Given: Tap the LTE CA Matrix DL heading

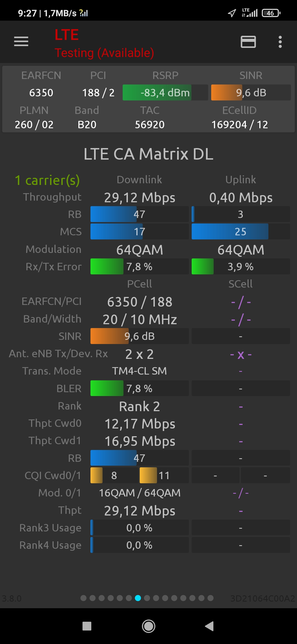Looking at the screenshot, I should (148, 154).
